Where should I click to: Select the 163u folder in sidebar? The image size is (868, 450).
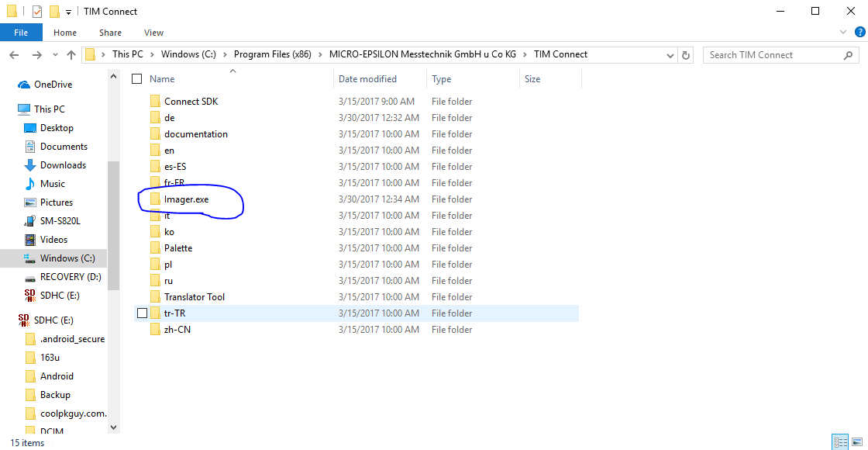tap(50, 358)
